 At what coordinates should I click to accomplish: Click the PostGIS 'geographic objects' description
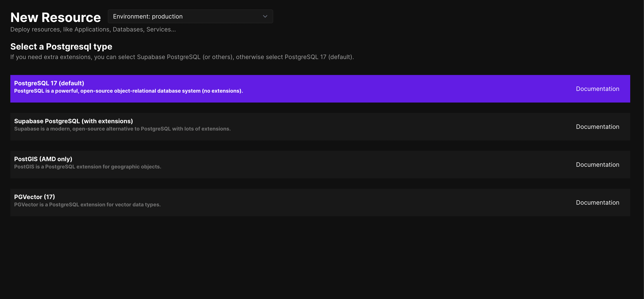click(x=88, y=167)
